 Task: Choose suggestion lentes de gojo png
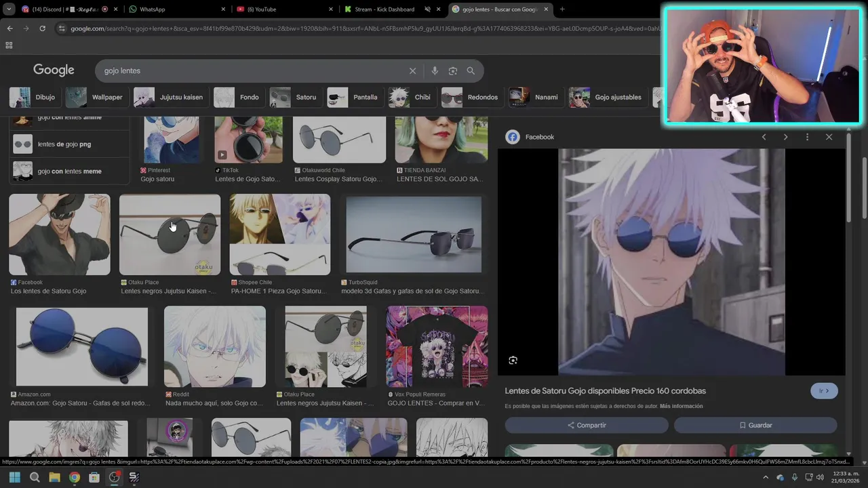(69, 144)
